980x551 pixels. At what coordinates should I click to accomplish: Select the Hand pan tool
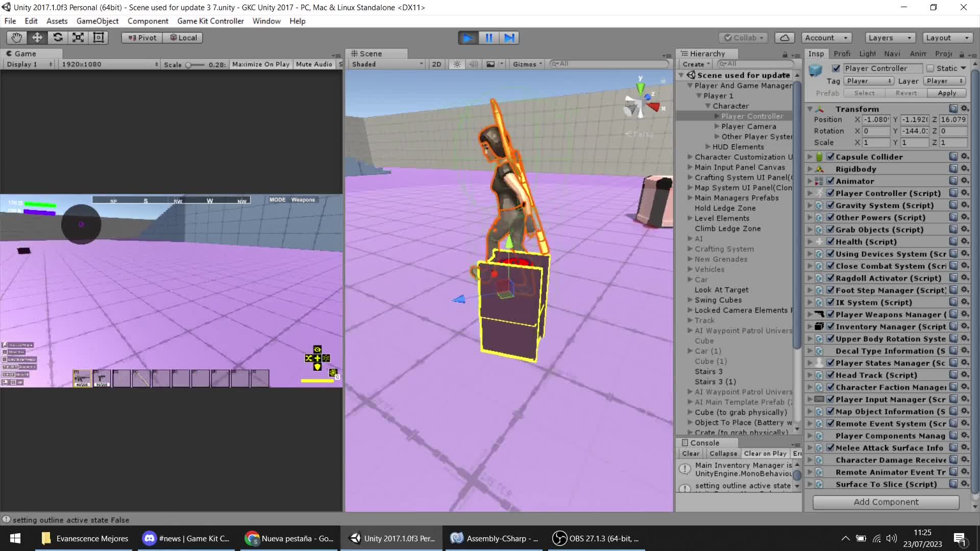[x=16, y=37]
